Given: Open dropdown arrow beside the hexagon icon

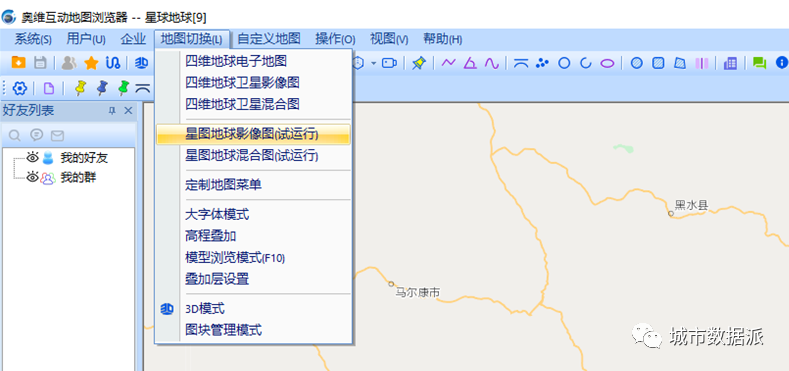Looking at the screenshot, I should coord(374,63).
